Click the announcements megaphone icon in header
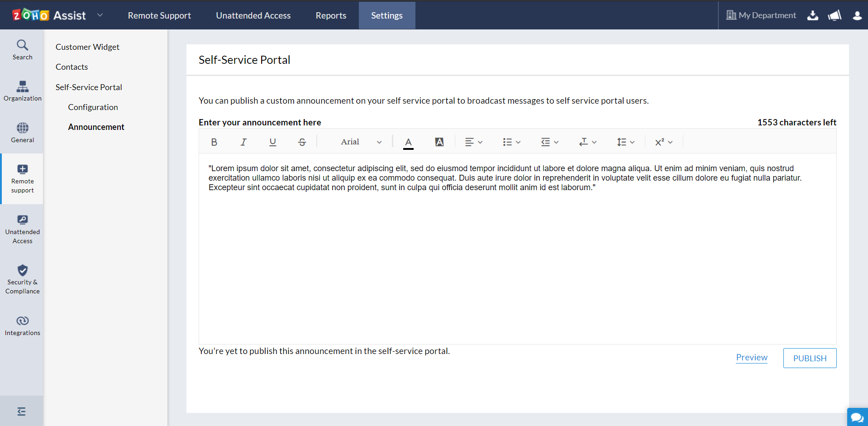 (x=835, y=15)
